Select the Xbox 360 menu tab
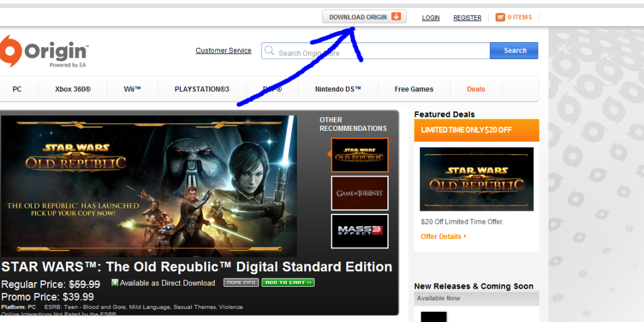This screenshot has width=644, height=322. pos(73,89)
